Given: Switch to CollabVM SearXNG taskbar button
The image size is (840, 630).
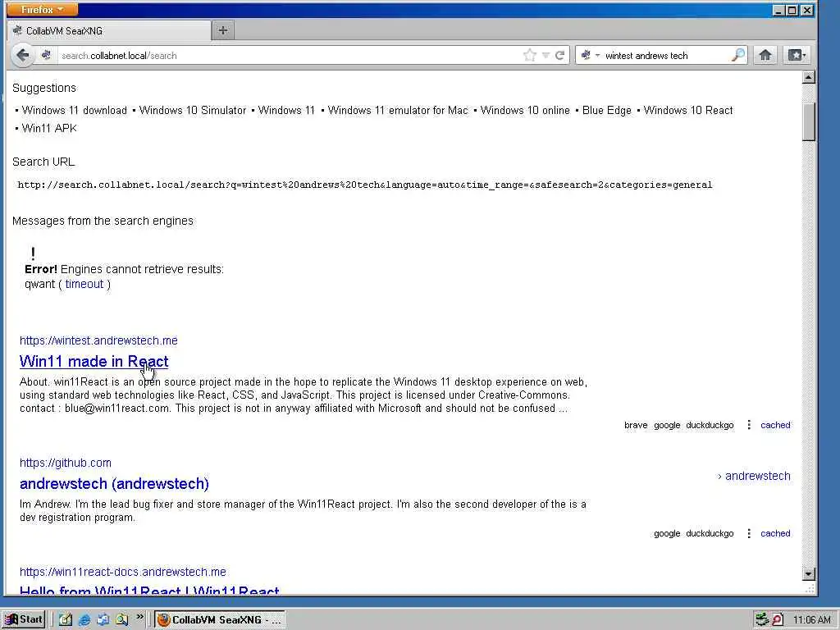Looking at the screenshot, I should [220, 620].
